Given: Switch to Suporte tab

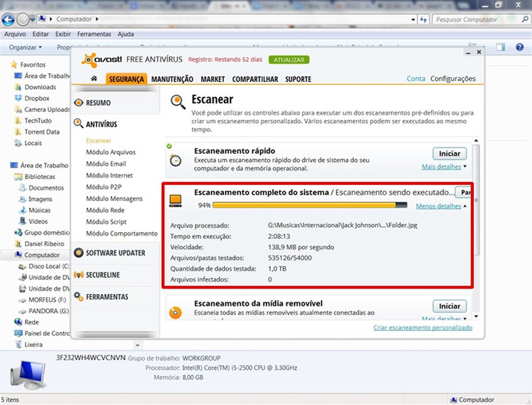Looking at the screenshot, I should coord(298,79).
